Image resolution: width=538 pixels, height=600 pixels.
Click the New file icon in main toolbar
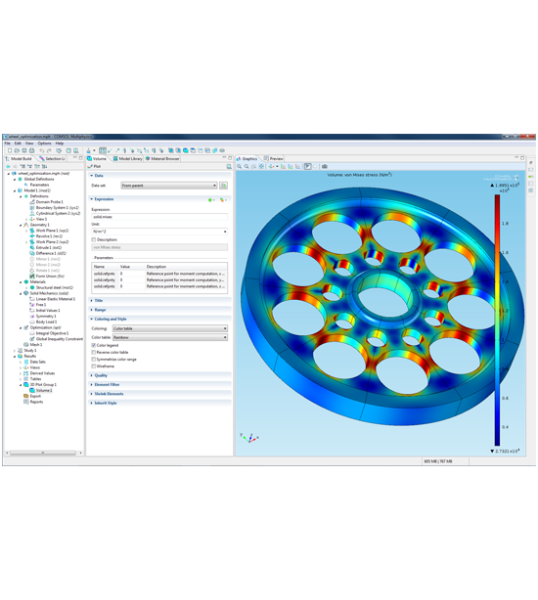(x=10, y=150)
